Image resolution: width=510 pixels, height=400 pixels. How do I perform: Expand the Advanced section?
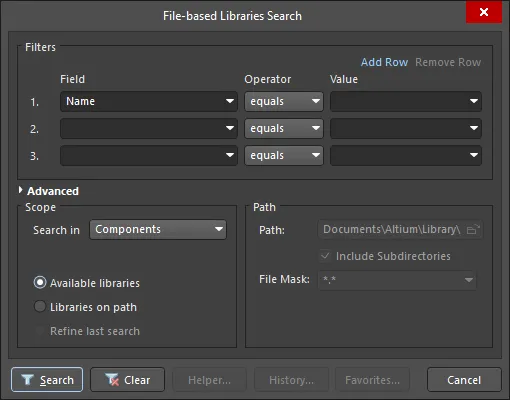tap(21, 190)
